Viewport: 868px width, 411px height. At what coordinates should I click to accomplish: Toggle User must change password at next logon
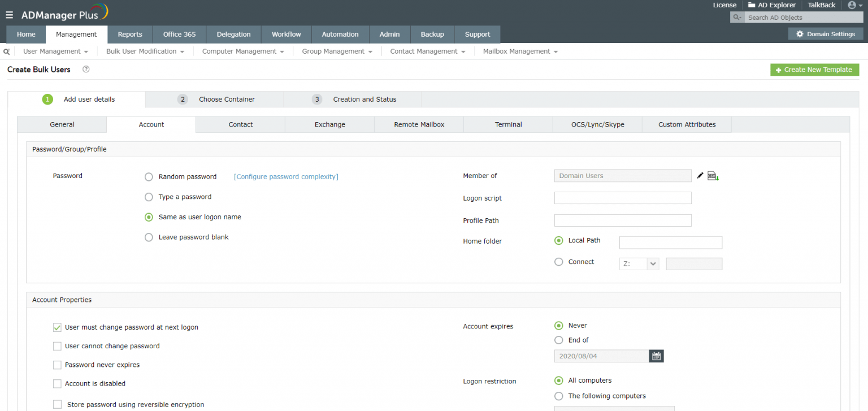click(x=57, y=327)
